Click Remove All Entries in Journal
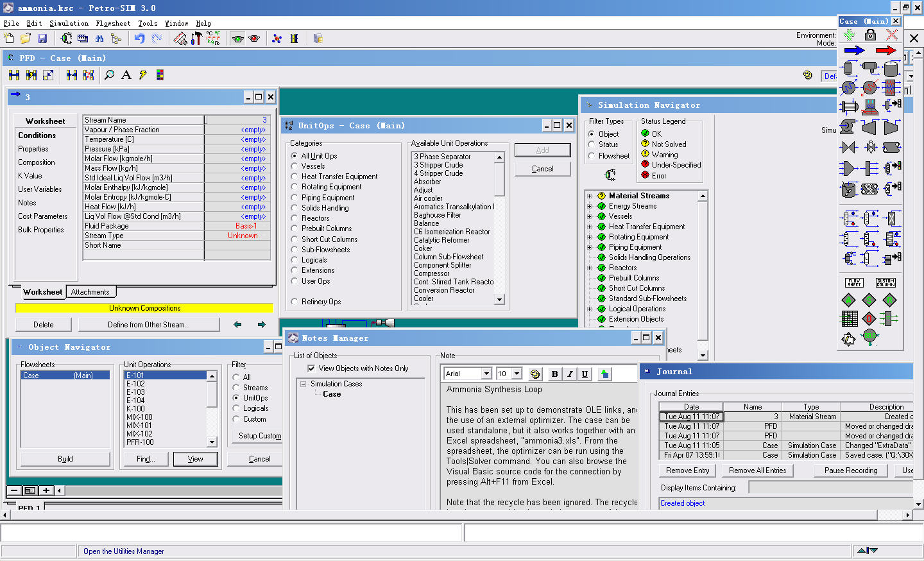This screenshot has height=561, width=924. tap(758, 470)
